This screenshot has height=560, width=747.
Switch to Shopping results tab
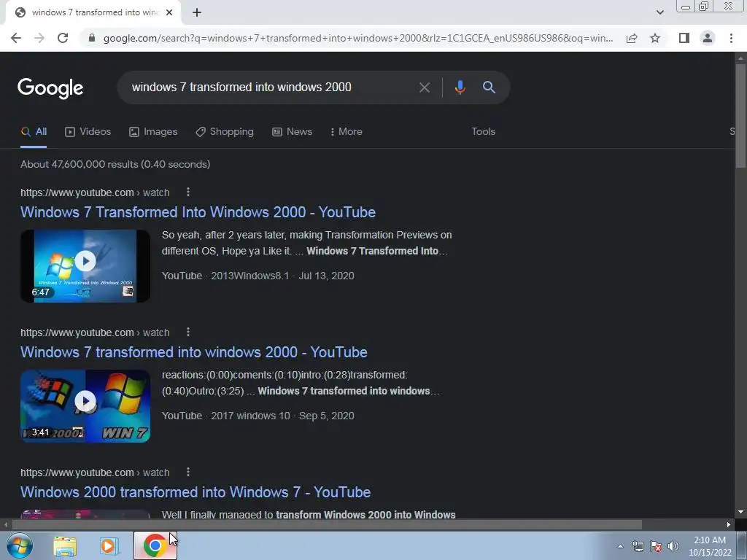pyautogui.click(x=225, y=132)
